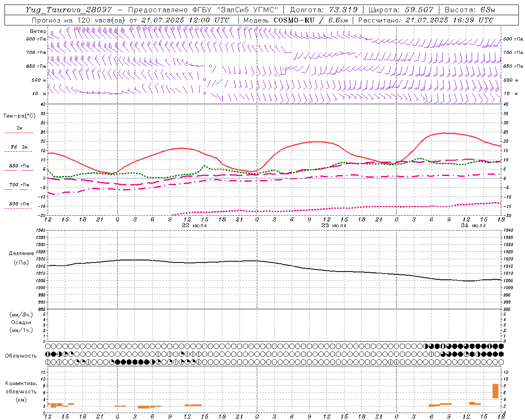Click the 'Осадки' precipitation label
The image size is (525, 420).
(x=21, y=322)
